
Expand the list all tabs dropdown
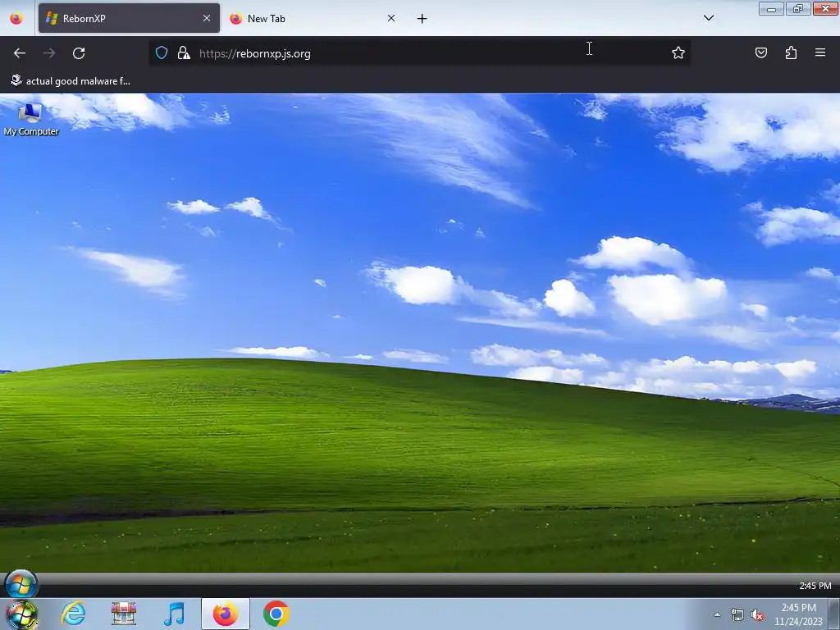pyautogui.click(x=709, y=18)
